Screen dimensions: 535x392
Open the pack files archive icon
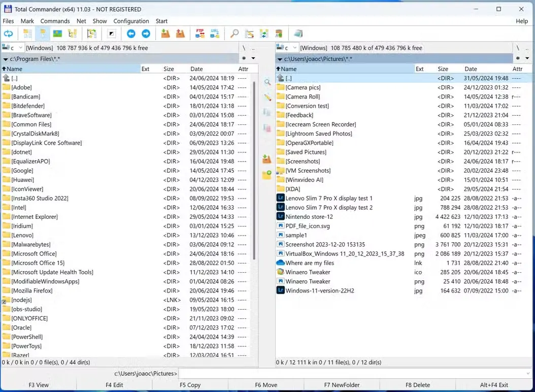coord(165,33)
